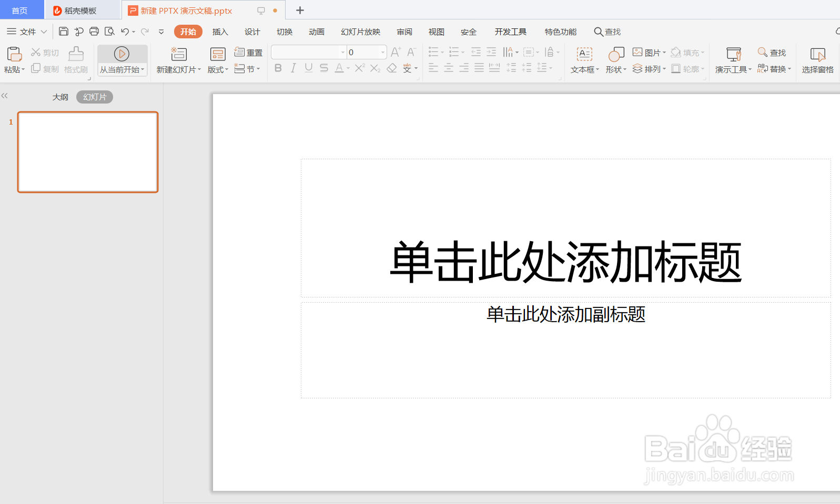Toggle bold formatting
The width and height of the screenshot is (840, 504).
point(278,68)
